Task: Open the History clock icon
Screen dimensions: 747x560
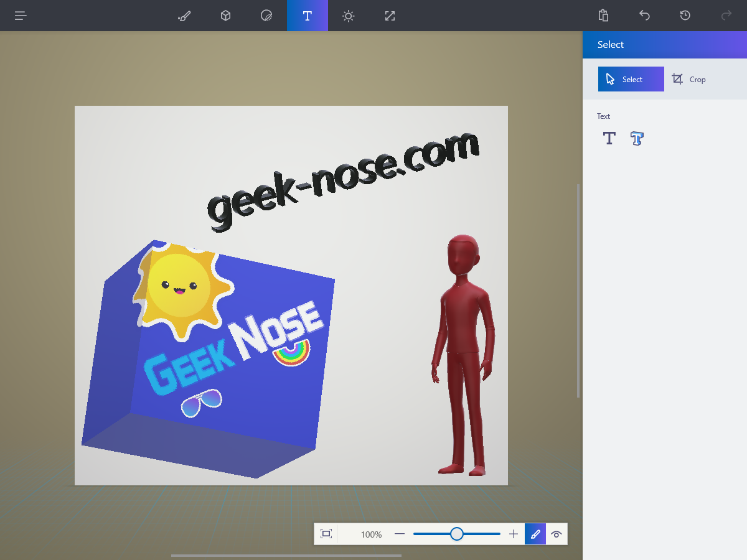Action: coord(685,16)
